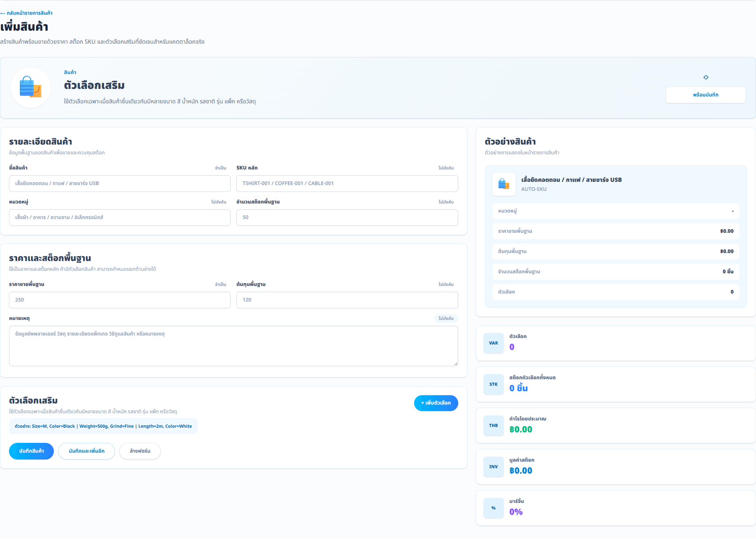Screen dimensions: 756x539
Task: Click the ราคาขายพื้นฐาน input field
Action: [120, 300]
